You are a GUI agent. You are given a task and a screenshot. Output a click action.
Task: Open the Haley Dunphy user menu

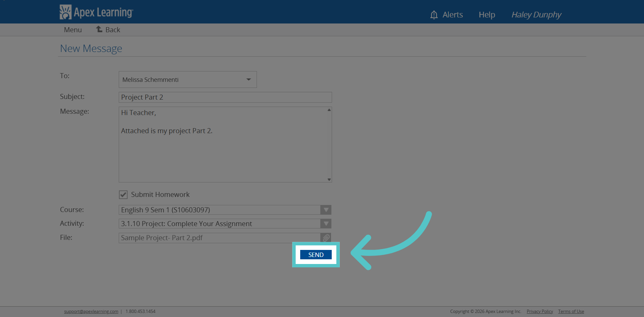(x=536, y=15)
